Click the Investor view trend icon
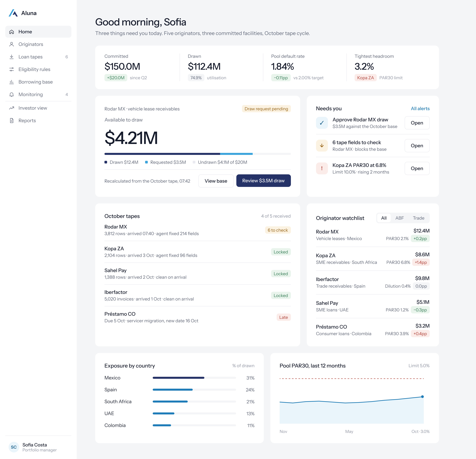 coord(12,108)
